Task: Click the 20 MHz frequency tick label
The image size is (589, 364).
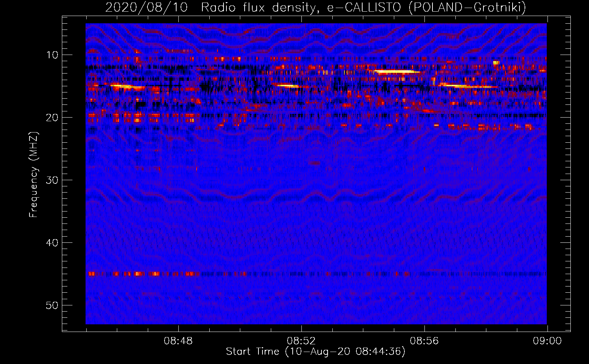Action: pyautogui.click(x=52, y=118)
